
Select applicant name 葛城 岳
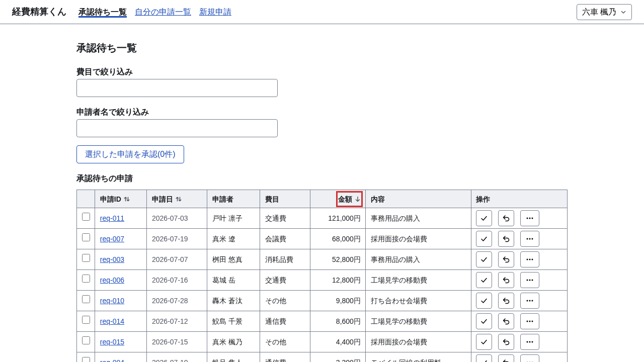click(224, 280)
